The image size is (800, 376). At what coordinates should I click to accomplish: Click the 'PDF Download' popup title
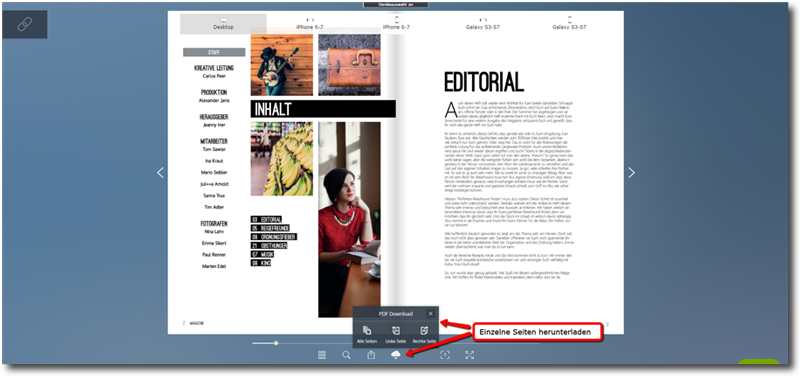coord(395,314)
